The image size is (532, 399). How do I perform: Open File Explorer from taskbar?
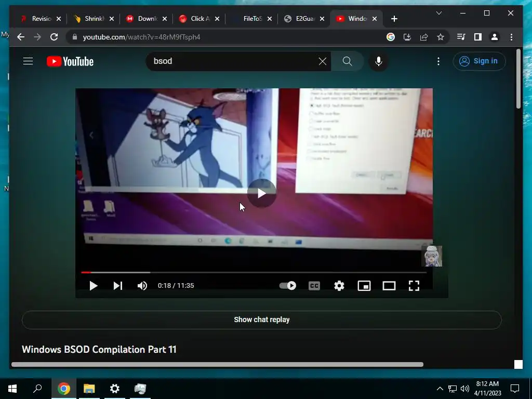(89, 389)
